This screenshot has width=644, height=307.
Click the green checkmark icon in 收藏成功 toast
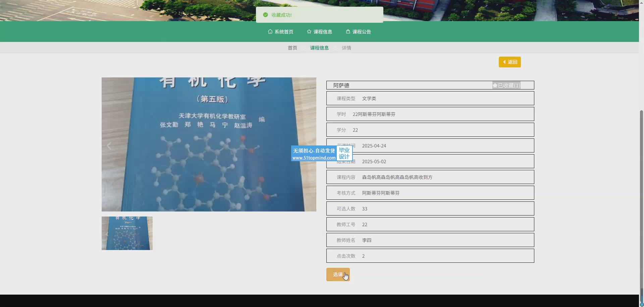tap(265, 15)
